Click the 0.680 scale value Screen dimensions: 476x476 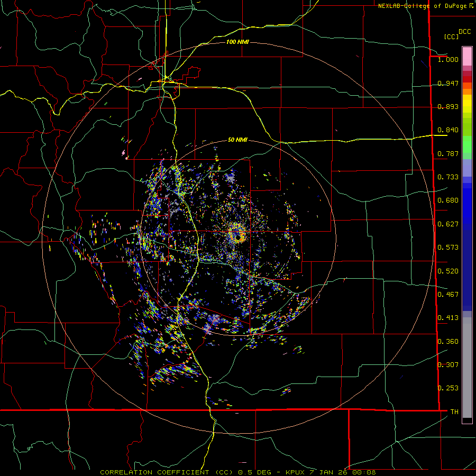click(x=448, y=200)
